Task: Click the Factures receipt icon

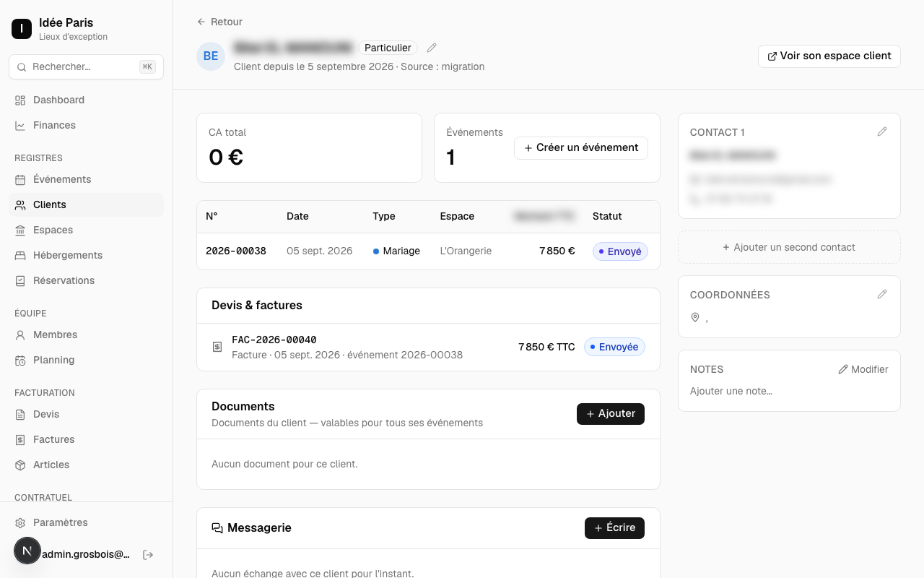Action: (x=20, y=439)
